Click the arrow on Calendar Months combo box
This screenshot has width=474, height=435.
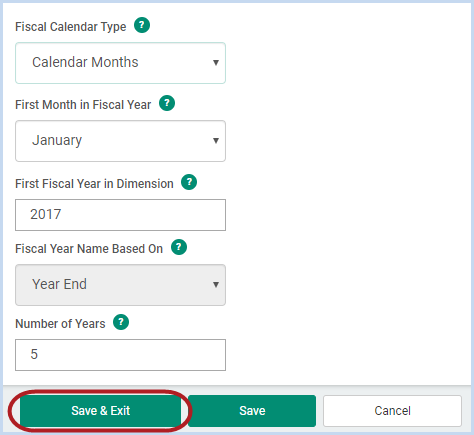tap(216, 63)
